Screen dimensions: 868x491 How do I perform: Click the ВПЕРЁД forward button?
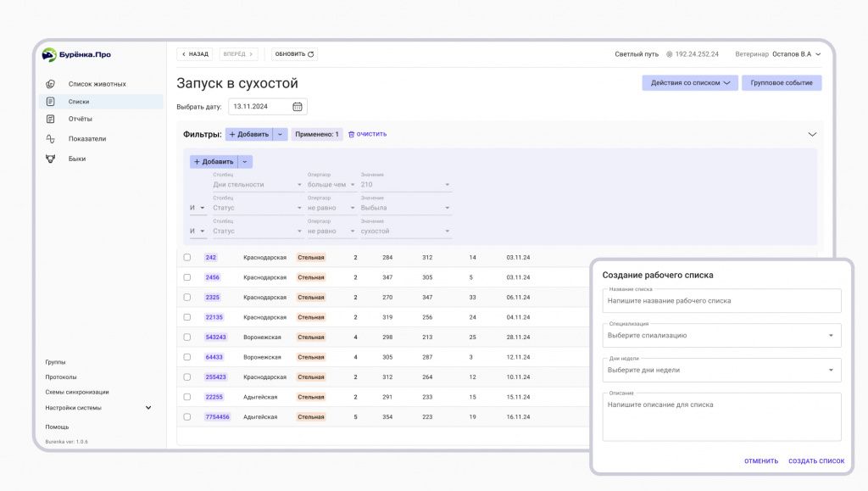click(x=238, y=54)
